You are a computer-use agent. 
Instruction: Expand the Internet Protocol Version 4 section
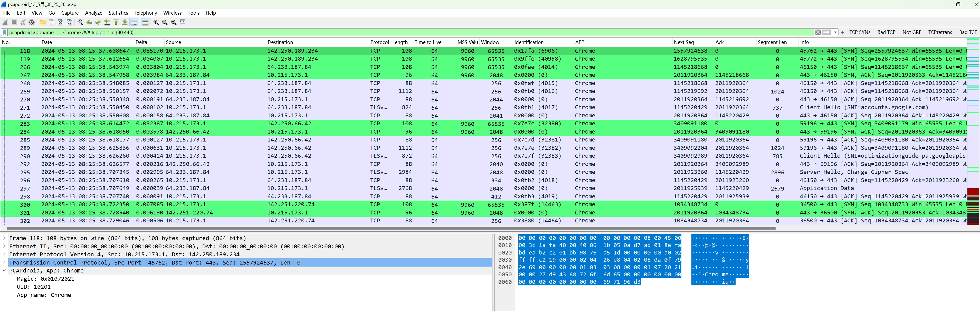[x=4, y=255]
